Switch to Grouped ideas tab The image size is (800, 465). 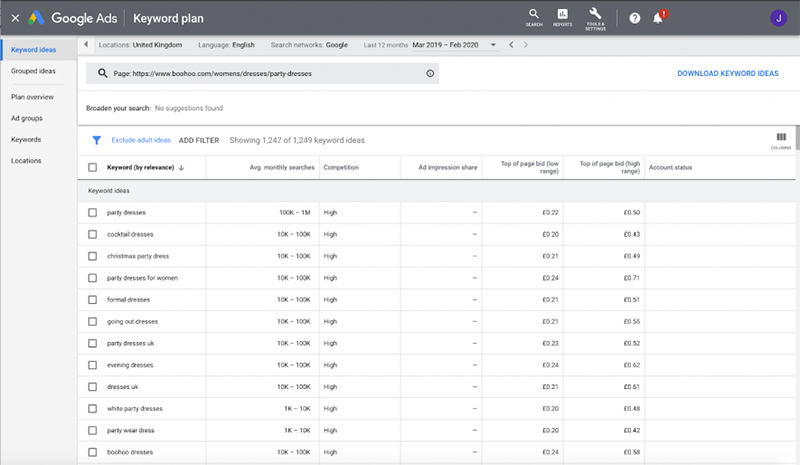pos(33,71)
